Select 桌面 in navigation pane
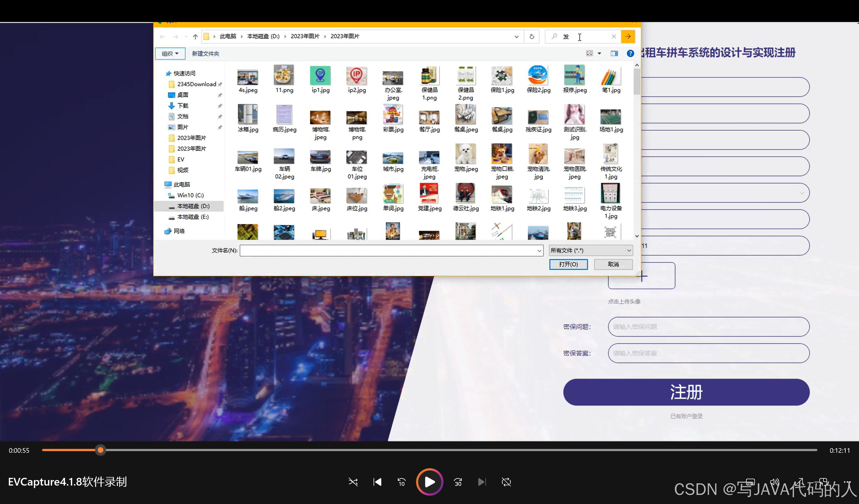This screenshot has width=859, height=504. click(x=182, y=95)
